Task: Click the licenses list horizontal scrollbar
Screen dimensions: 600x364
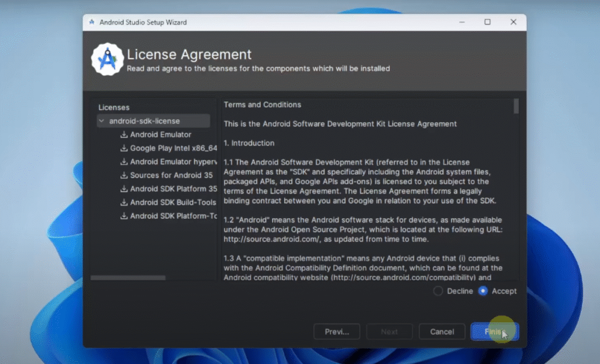Action: 128,278
